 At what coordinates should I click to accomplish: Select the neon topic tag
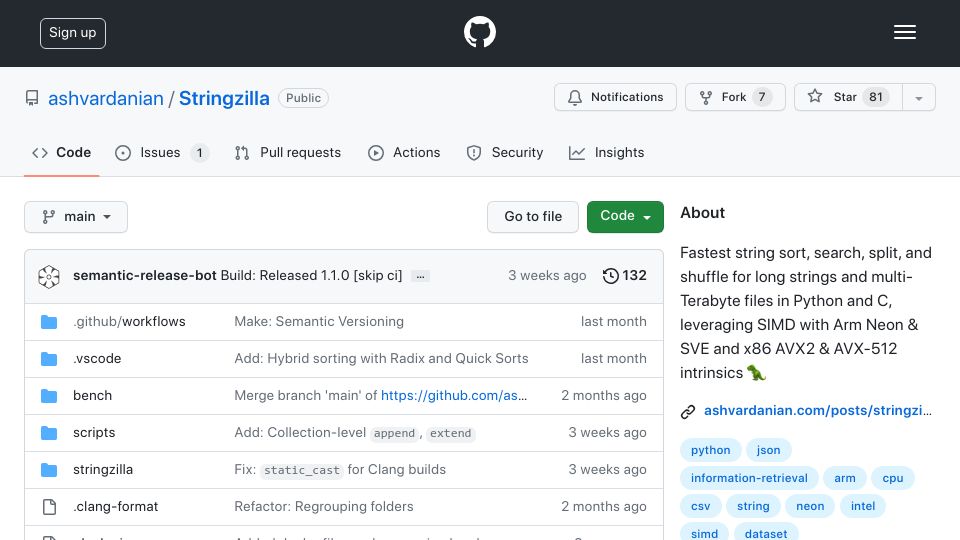coord(810,506)
